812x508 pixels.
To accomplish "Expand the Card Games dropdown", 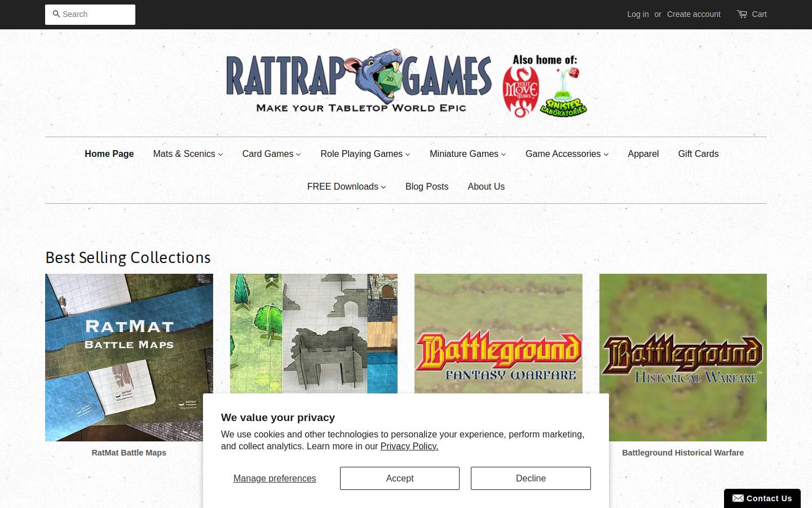I will 271,154.
